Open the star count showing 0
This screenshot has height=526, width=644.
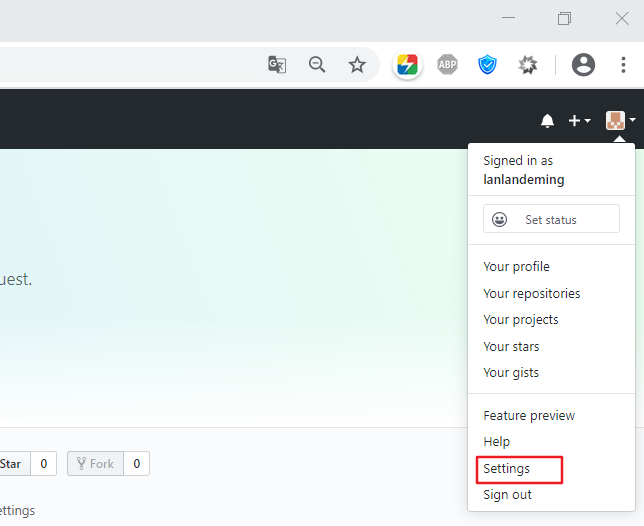coord(44,464)
